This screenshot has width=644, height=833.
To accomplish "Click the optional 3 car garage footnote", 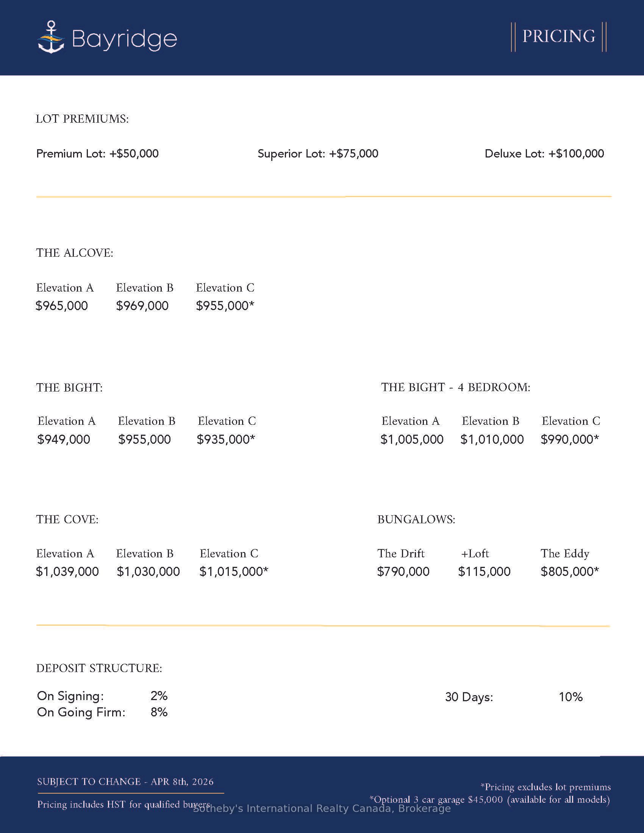I will (489, 799).
